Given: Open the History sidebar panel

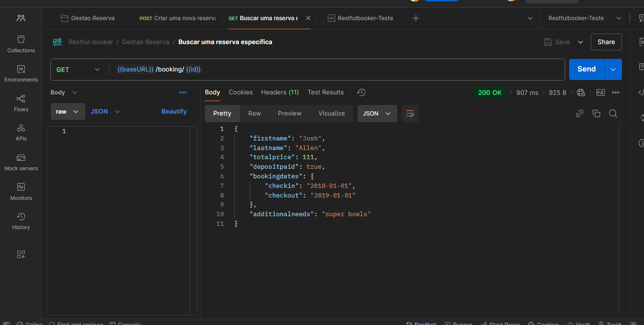Looking at the screenshot, I should click(x=21, y=221).
